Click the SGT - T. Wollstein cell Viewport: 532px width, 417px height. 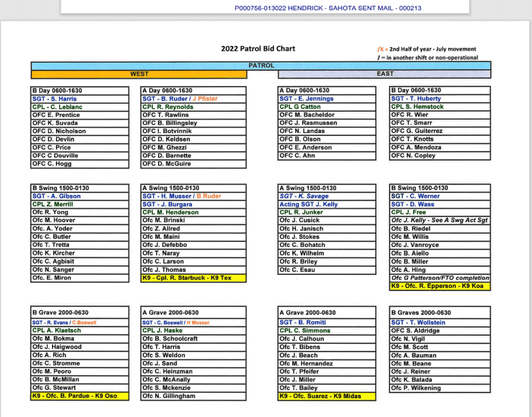[440, 322]
